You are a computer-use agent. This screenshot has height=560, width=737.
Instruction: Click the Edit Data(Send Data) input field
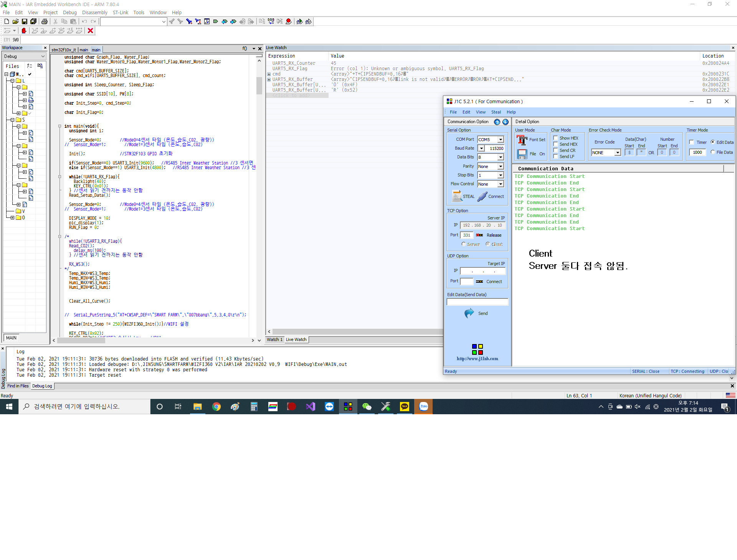478,302
